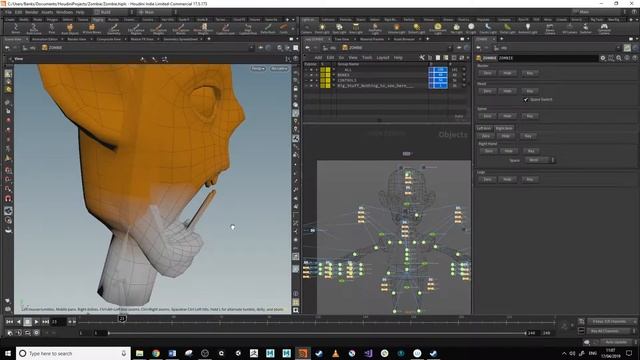This screenshot has width=640, height=360.
Task: Click the Play forward button
Action: [36, 322]
